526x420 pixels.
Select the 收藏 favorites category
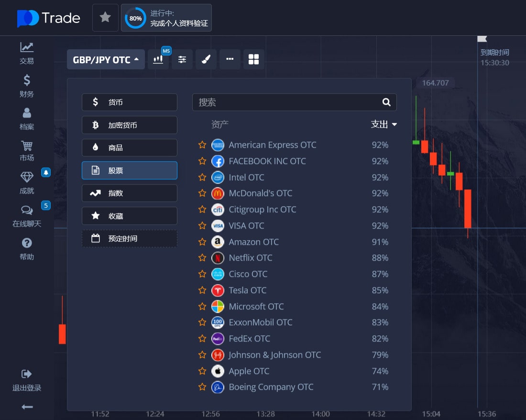click(130, 216)
